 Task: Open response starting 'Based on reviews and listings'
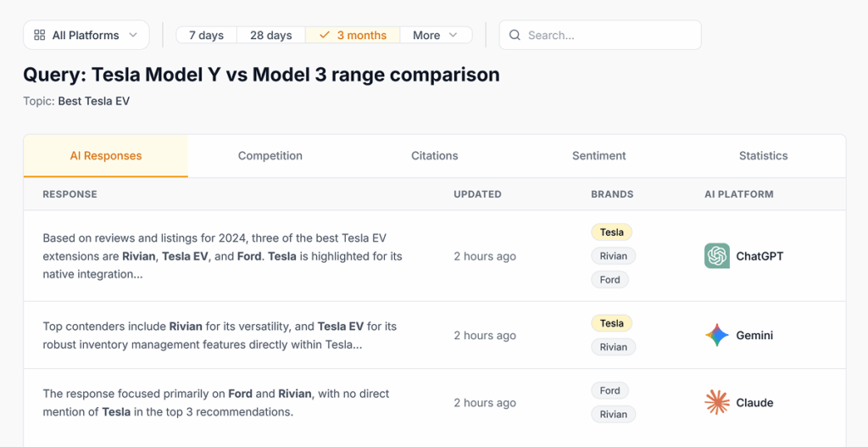[x=223, y=256]
